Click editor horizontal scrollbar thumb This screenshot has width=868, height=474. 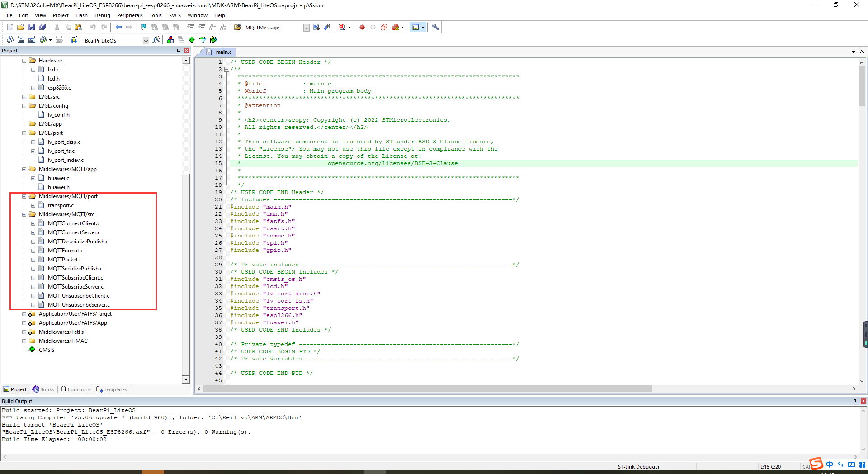point(427,389)
